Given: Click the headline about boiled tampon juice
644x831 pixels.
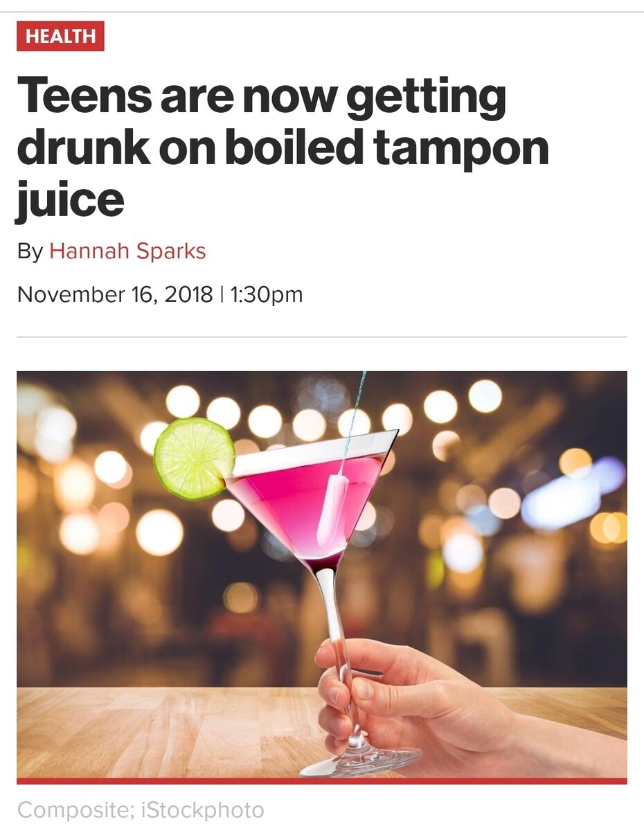Looking at the screenshot, I should [x=283, y=148].
